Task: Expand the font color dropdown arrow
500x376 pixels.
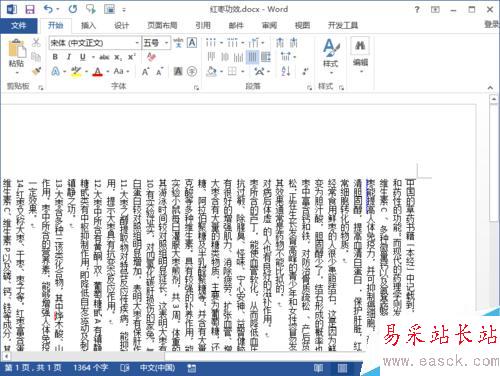Action: 107,71
